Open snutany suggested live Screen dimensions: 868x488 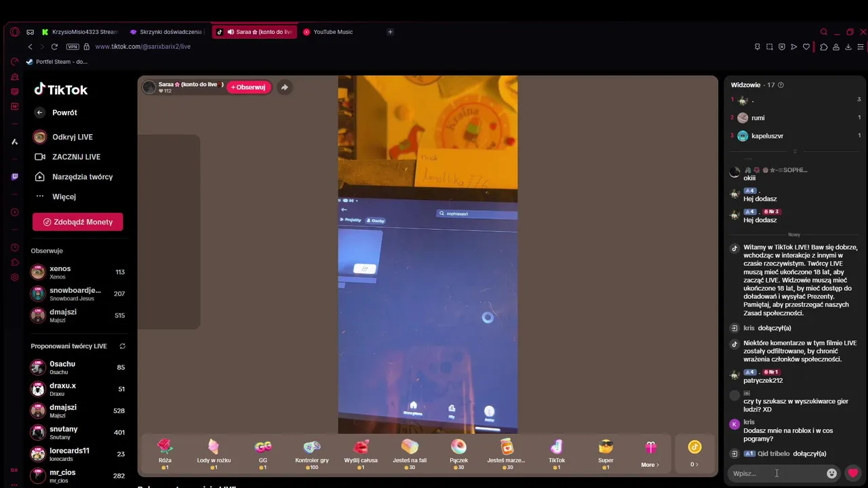[78, 432]
